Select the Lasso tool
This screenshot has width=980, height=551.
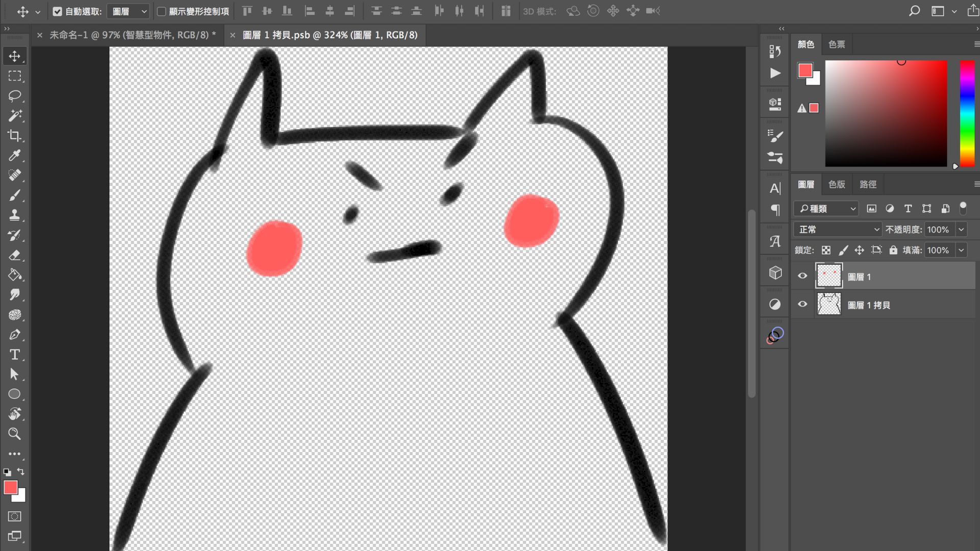14,96
